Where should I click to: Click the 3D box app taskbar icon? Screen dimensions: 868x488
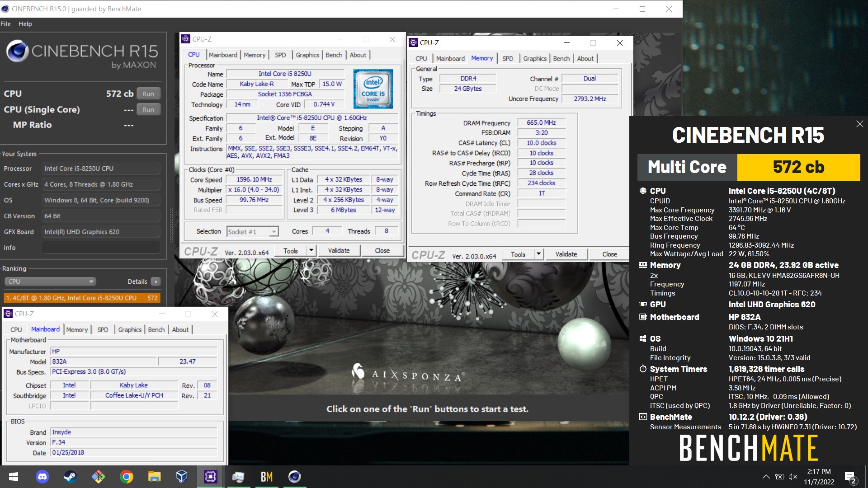182,477
